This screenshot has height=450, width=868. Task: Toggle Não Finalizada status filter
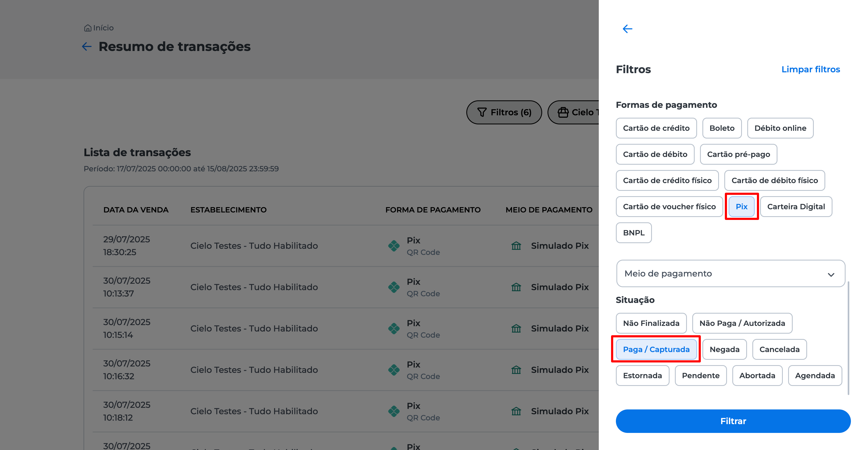[651, 323]
